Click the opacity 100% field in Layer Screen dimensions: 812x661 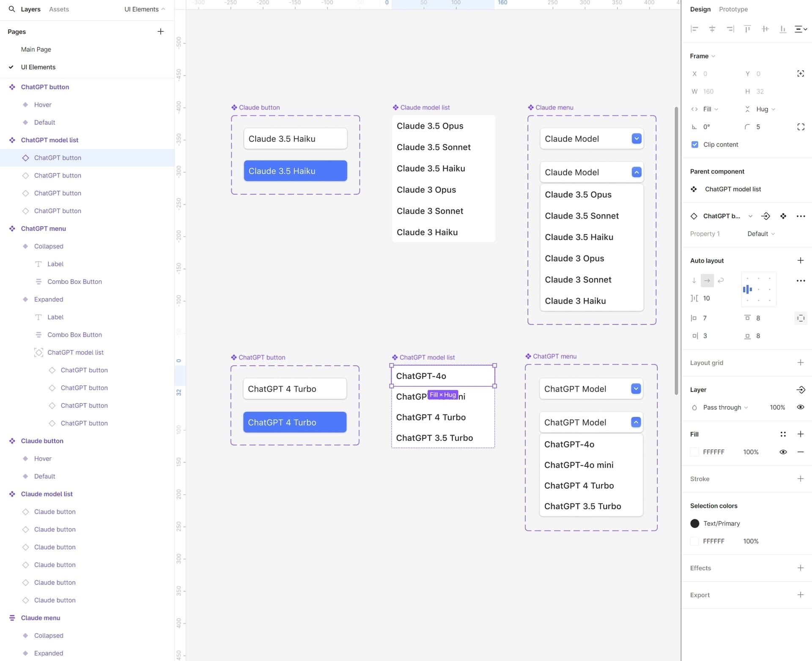777,407
